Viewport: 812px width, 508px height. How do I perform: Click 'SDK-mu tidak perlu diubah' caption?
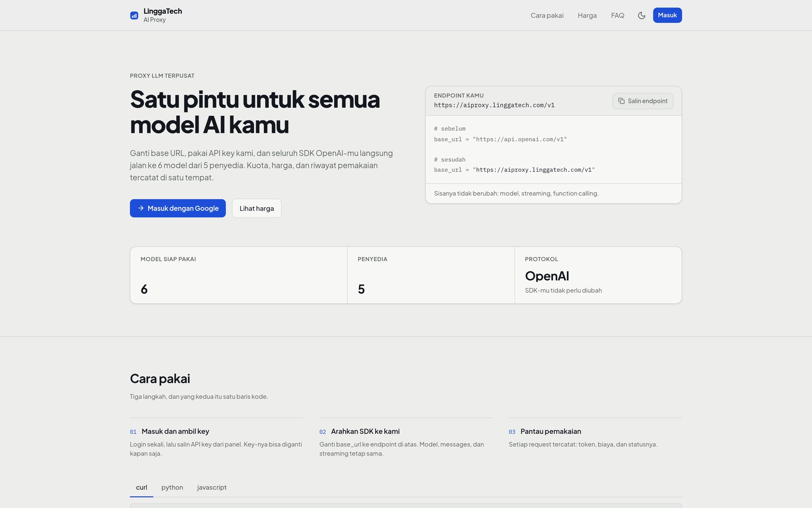click(x=563, y=291)
